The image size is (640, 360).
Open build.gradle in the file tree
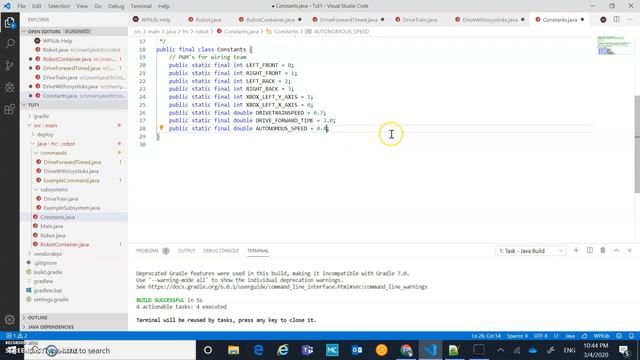point(48,272)
